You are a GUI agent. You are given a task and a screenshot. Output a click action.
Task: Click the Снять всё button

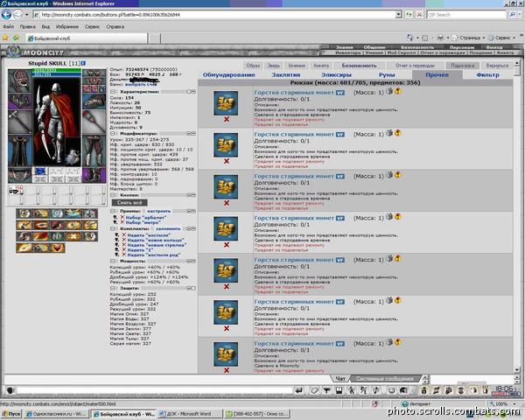129,203
